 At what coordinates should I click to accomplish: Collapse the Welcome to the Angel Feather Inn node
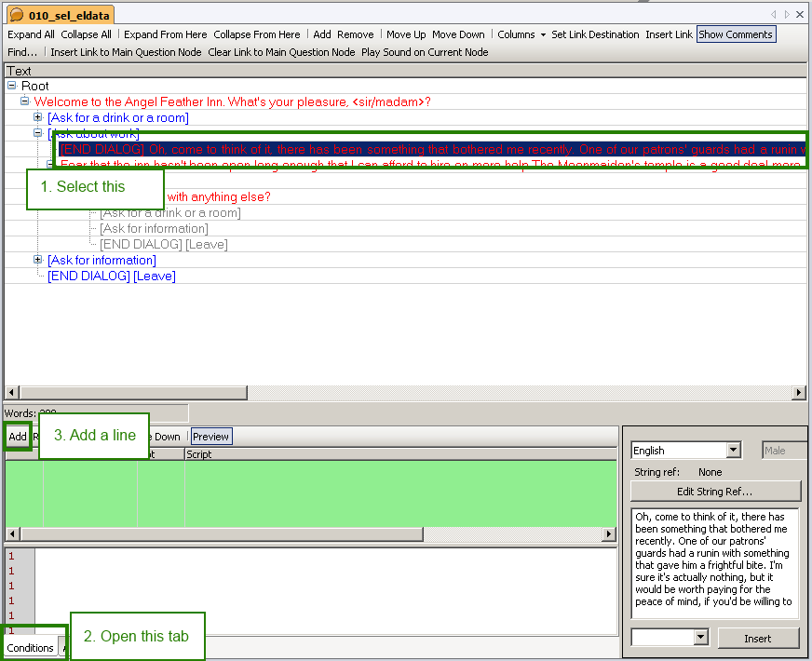tap(25, 101)
